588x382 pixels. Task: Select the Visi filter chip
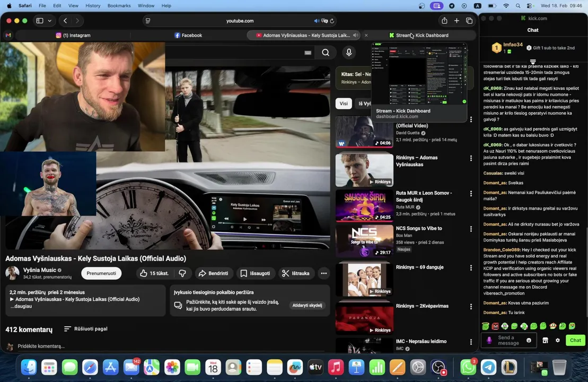pos(344,103)
